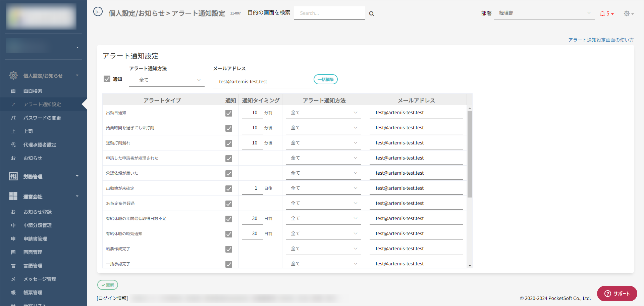Viewport: 644px width, 306px height.
Task: Click the 一括編集 button
Action: click(x=325, y=80)
